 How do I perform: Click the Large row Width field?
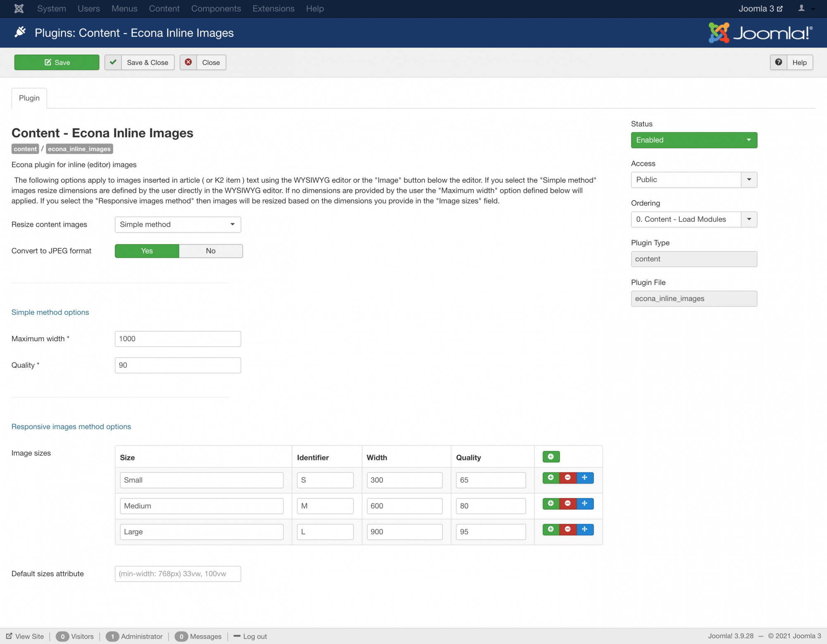point(404,531)
